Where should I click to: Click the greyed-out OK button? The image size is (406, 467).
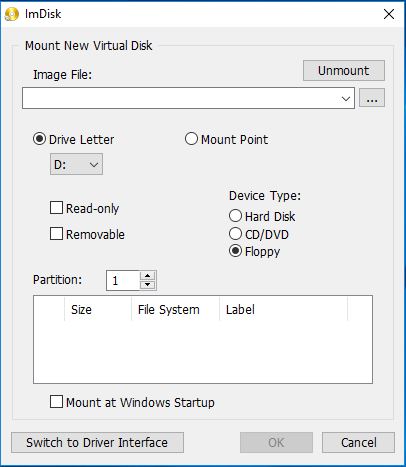click(276, 443)
